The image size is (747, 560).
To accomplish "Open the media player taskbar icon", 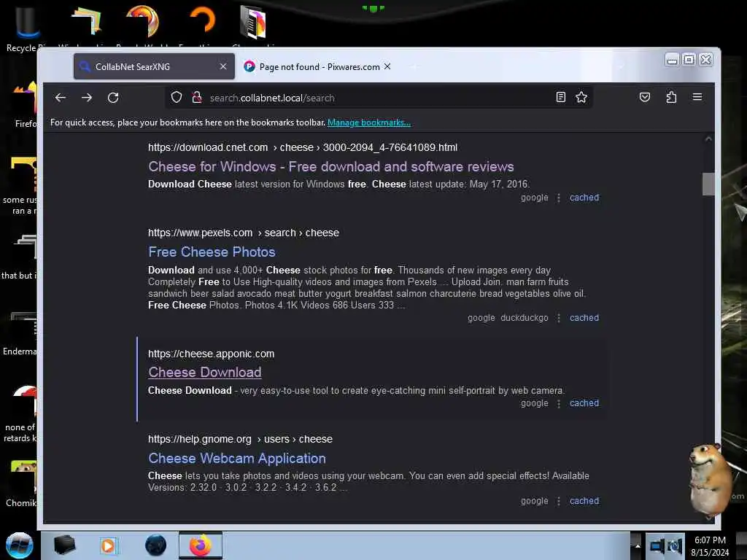I will click(x=108, y=545).
